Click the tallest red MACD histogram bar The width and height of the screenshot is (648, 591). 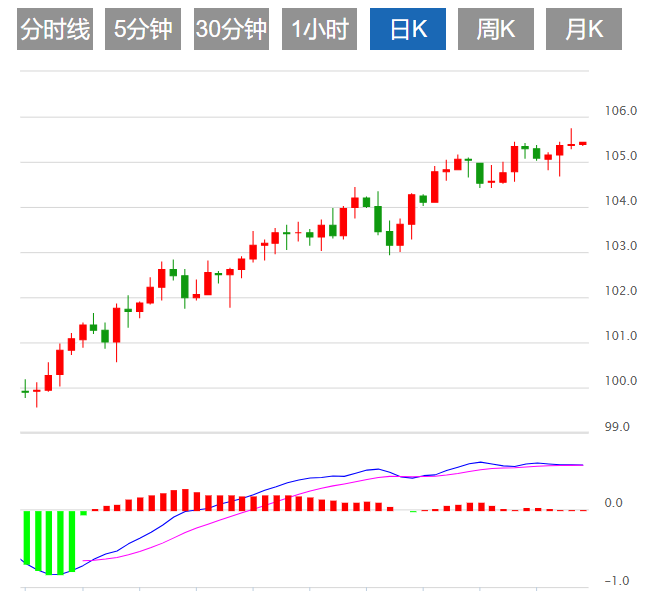click(186, 500)
